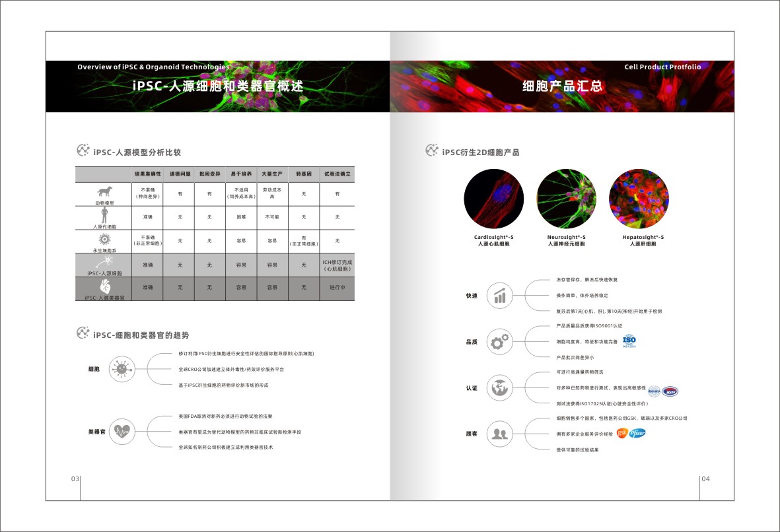
Task: Select the bar chart icon beside 快速
Action: tap(500, 295)
